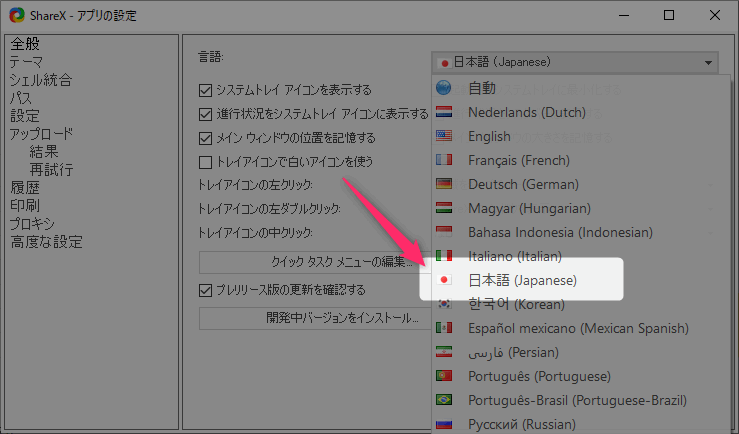Click the South Korean flag icon
739x434 pixels.
point(444,304)
